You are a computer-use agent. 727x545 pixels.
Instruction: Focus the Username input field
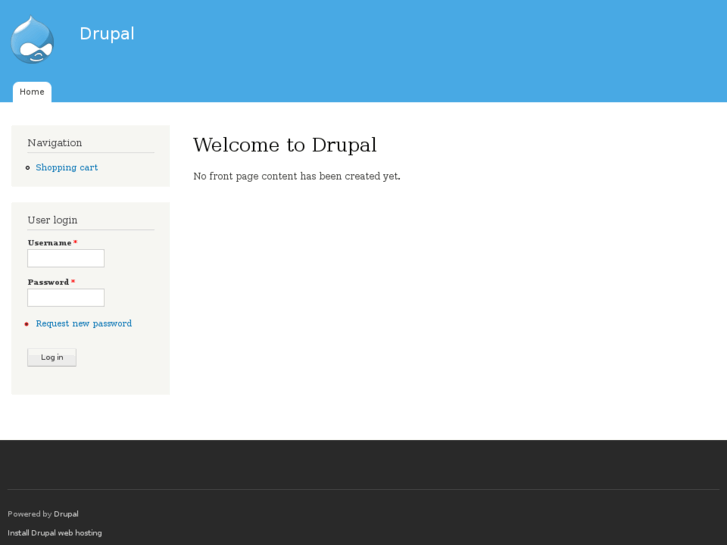pos(66,258)
